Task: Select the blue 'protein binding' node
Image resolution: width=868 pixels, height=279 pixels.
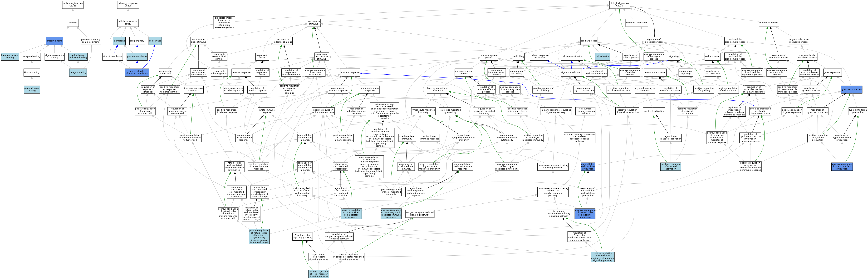Action: [55, 41]
